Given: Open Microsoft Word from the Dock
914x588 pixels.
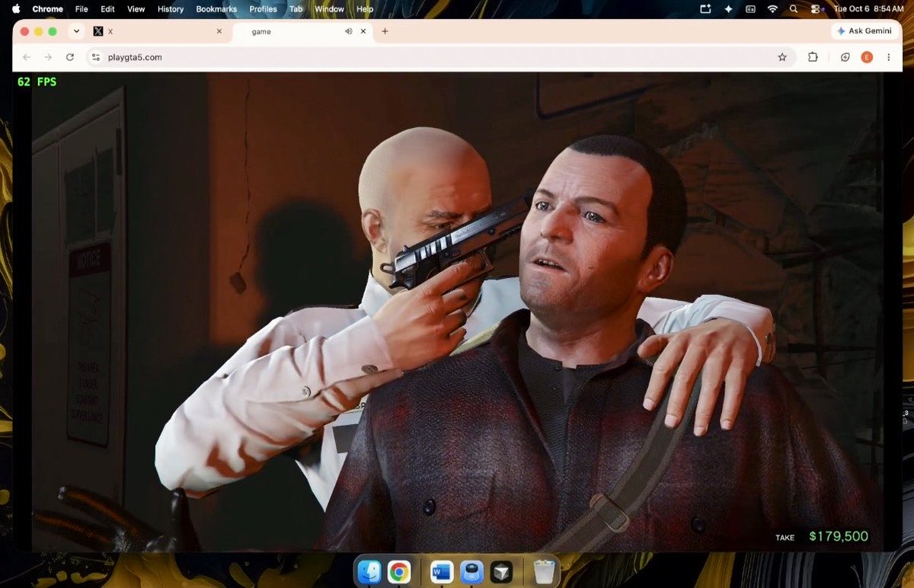Looking at the screenshot, I should [442, 571].
